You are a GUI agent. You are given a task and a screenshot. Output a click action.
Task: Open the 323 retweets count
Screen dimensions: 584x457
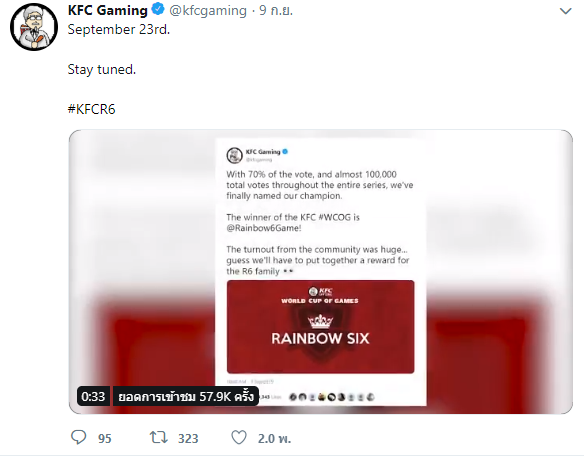(x=188, y=438)
